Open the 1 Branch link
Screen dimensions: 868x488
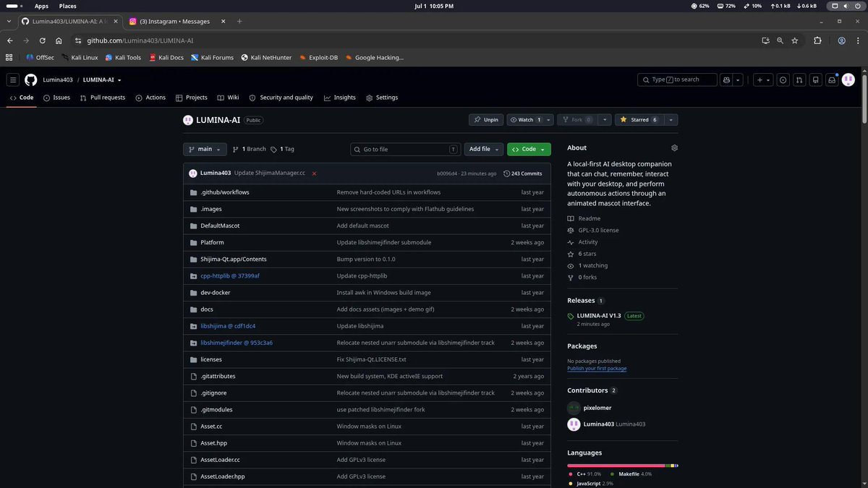click(250, 149)
